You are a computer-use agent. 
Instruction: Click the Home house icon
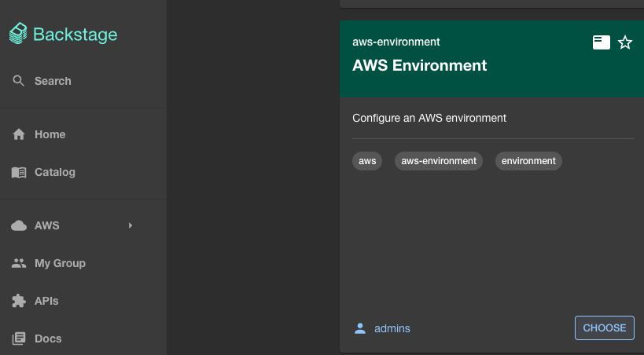point(19,134)
